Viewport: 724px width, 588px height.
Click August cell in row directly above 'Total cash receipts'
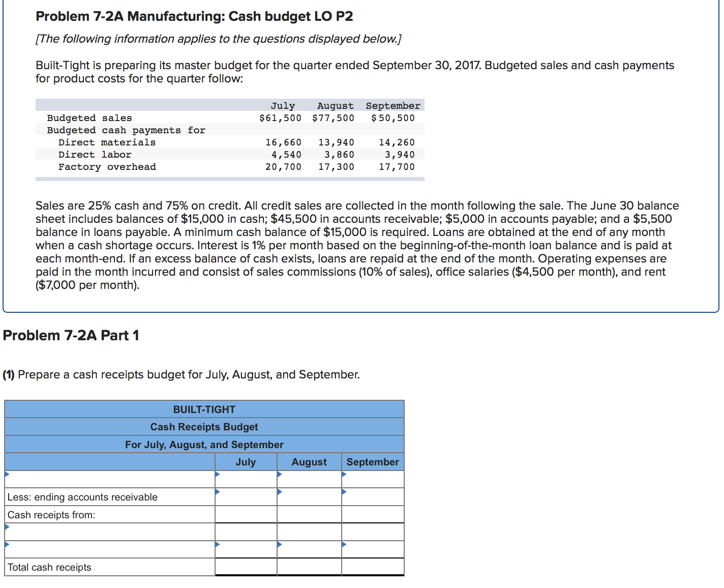click(309, 549)
